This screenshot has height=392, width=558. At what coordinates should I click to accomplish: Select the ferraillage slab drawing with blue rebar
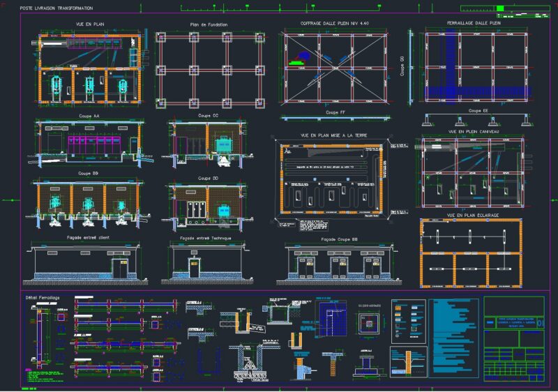coord(477,67)
